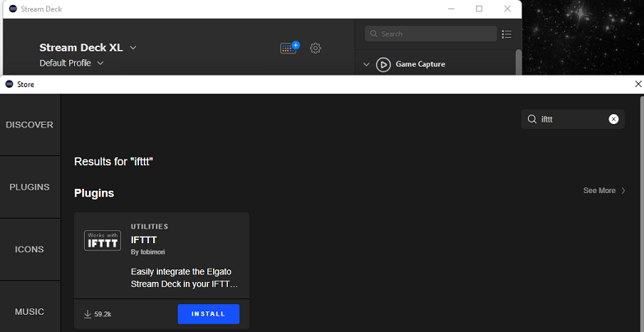Open the IFTTT plugin logo thumbnail

102,240
